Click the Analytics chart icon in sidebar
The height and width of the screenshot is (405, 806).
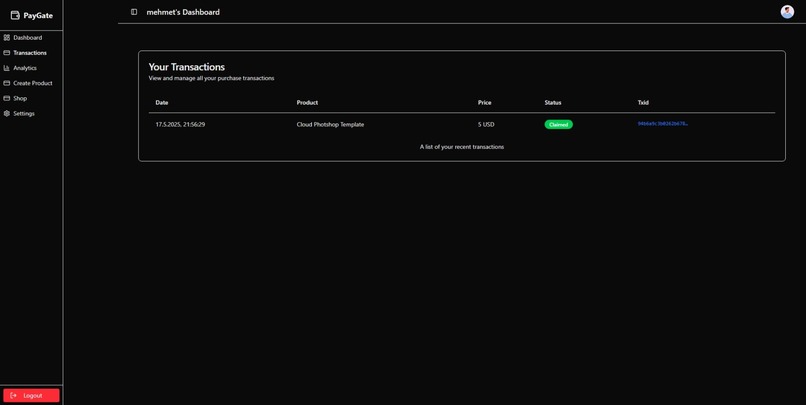click(7, 68)
